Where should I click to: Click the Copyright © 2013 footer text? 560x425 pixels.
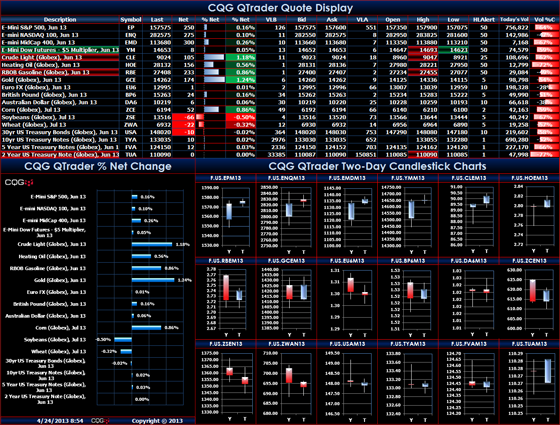pos(157,421)
